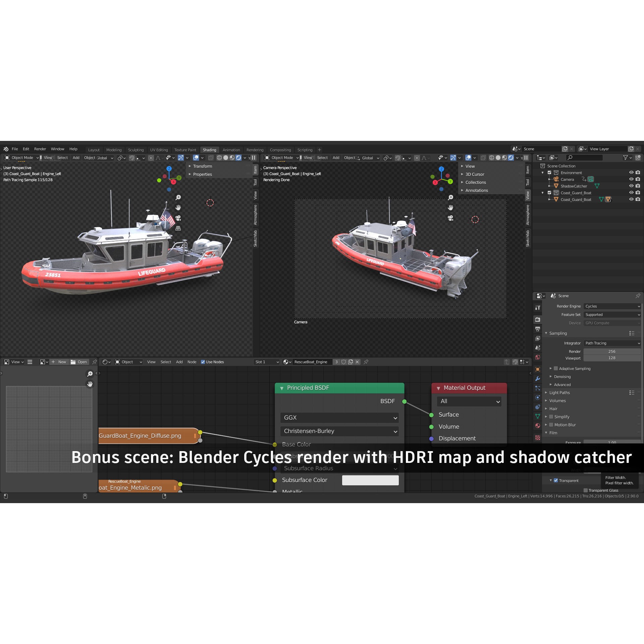Screen dimensions: 644x644
Task: Uncheck the Coast_Guard_Boat collection checkbox
Action: coord(550,193)
